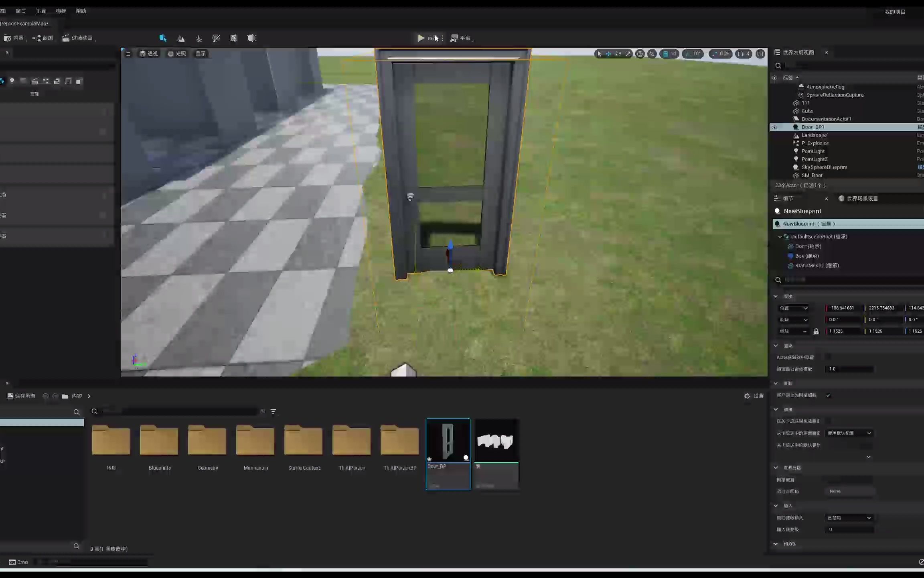
Task: Click the 播放 (Play) button
Action: tap(420, 38)
